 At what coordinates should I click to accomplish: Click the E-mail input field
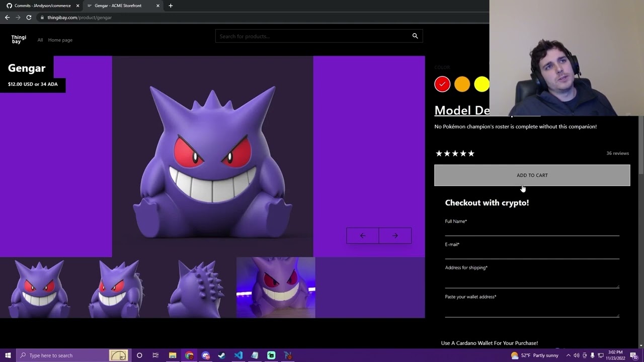pos(532,253)
